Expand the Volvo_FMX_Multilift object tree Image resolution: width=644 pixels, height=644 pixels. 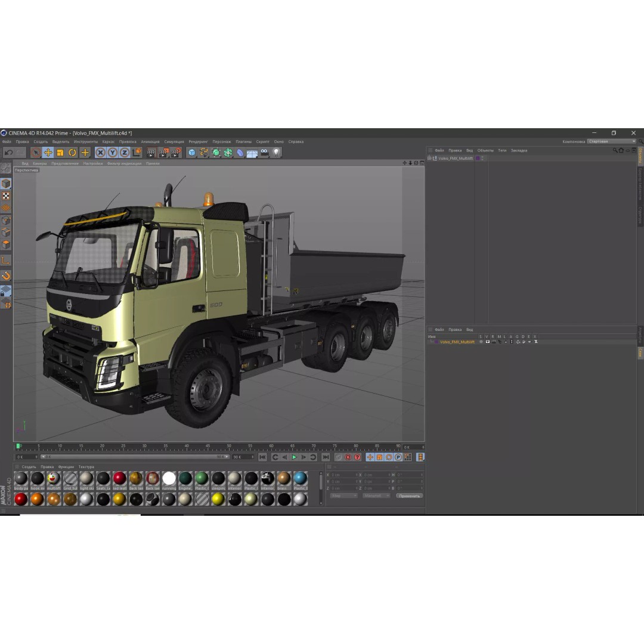pyautogui.click(x=429, y=158)
